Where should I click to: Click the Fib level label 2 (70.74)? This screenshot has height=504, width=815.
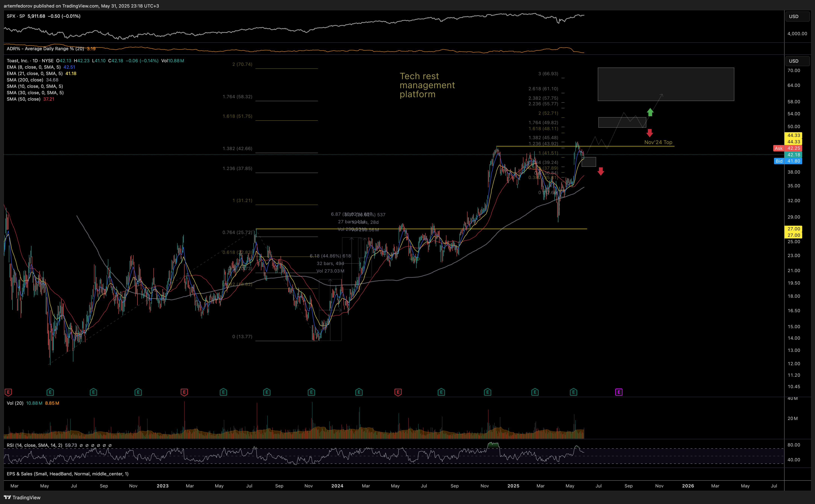tap(242, 64)
